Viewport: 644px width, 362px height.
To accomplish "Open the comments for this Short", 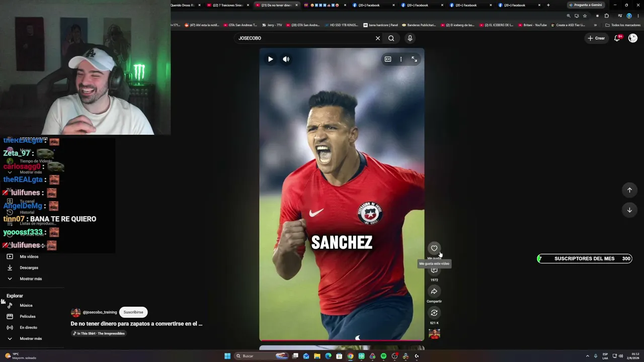I will (x=434, y=270).
